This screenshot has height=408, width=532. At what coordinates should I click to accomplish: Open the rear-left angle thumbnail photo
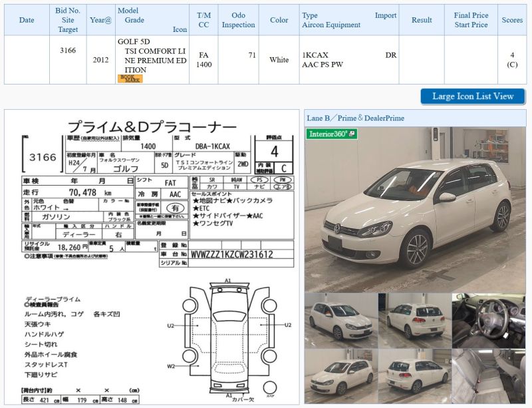coord(415,377)
